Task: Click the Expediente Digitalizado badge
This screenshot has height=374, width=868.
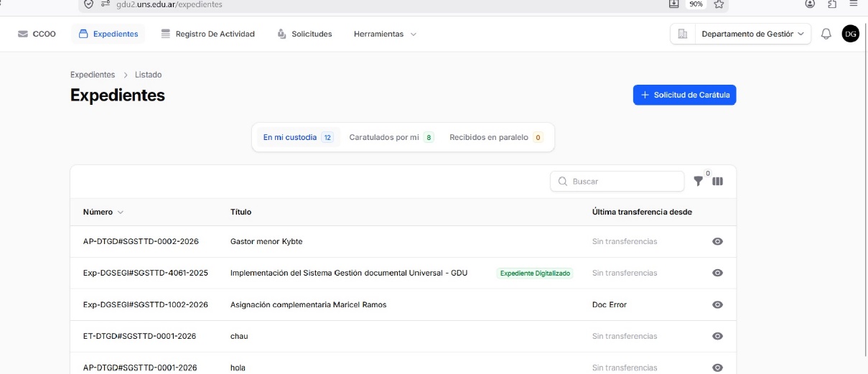Action: pyautogui.click(x=535, y=274)
